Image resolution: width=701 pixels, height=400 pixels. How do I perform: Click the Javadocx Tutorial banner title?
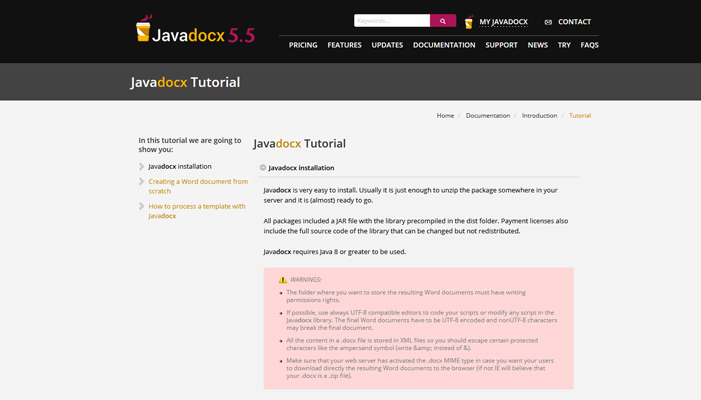[185, 82]
